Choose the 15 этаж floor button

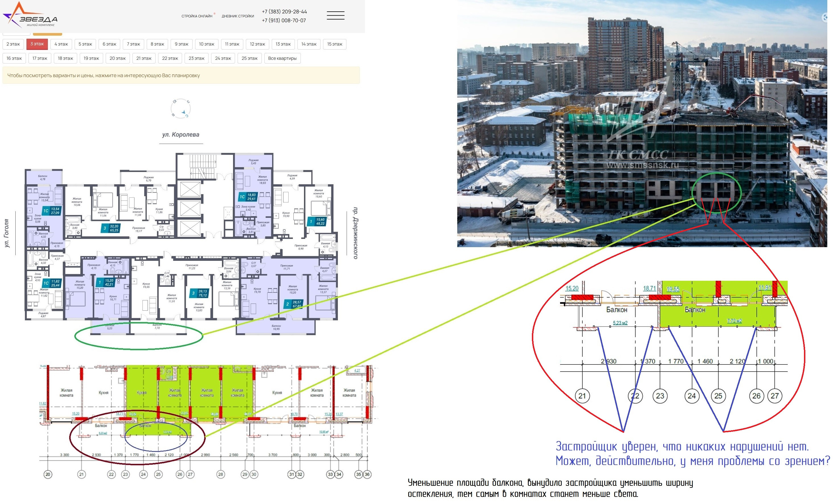(335, 44)
